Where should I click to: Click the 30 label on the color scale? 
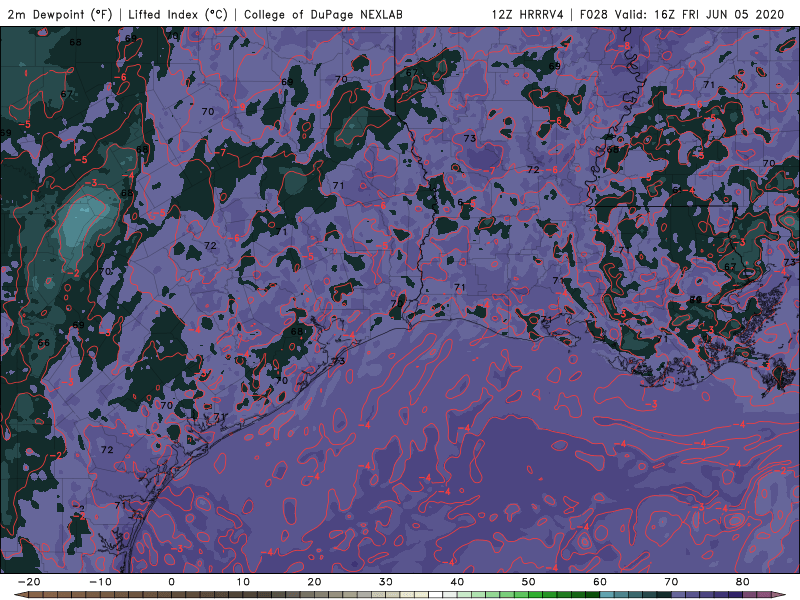click(x=386, y=582)
